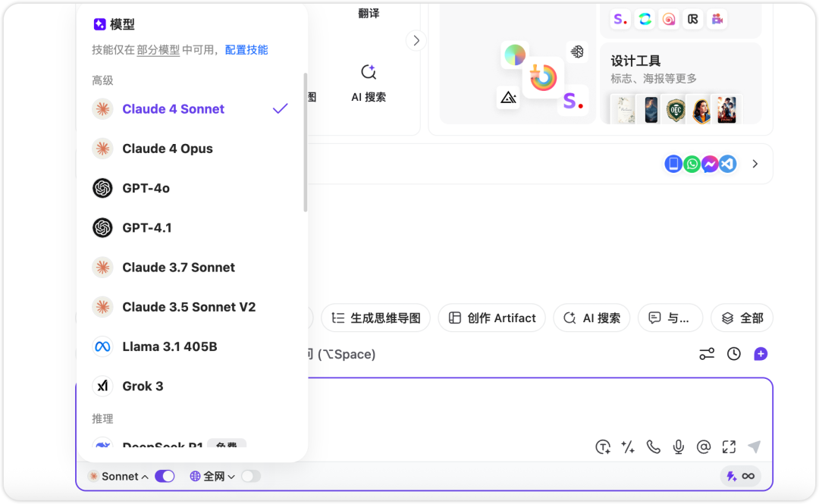The image size is (819, 504).
Task: Click the microphone icon
Action: click(679, 447)
